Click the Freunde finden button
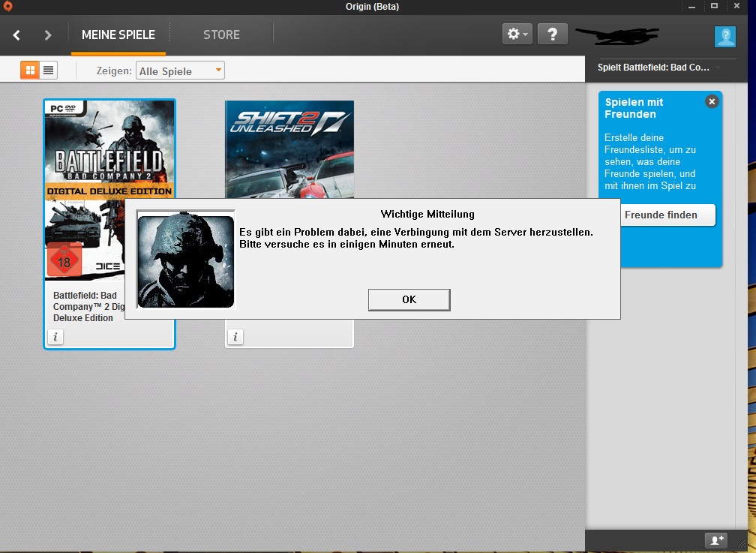The width and height of the screenshot is (756, 553). tap(667, 215)
